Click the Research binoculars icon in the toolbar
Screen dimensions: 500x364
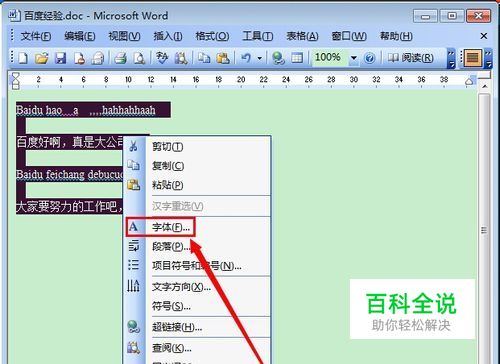pyautogui.click(x=181, y=58)
